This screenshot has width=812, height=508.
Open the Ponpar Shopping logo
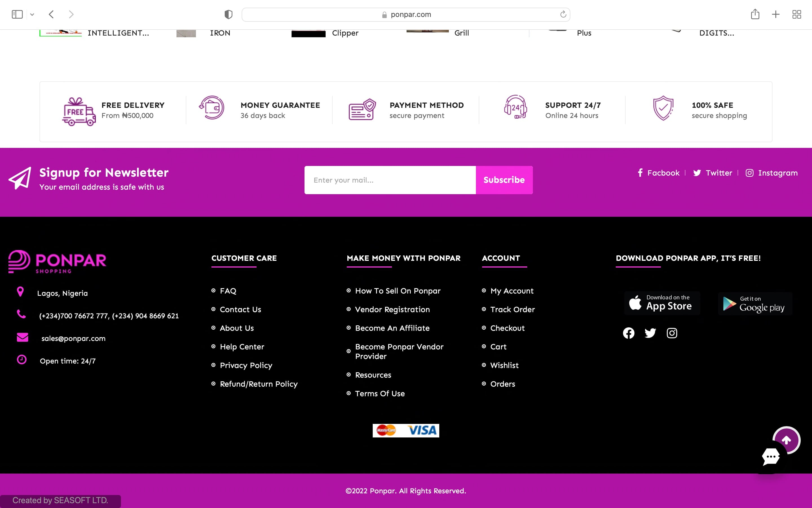pyautogui.click(x=58, y=262)
